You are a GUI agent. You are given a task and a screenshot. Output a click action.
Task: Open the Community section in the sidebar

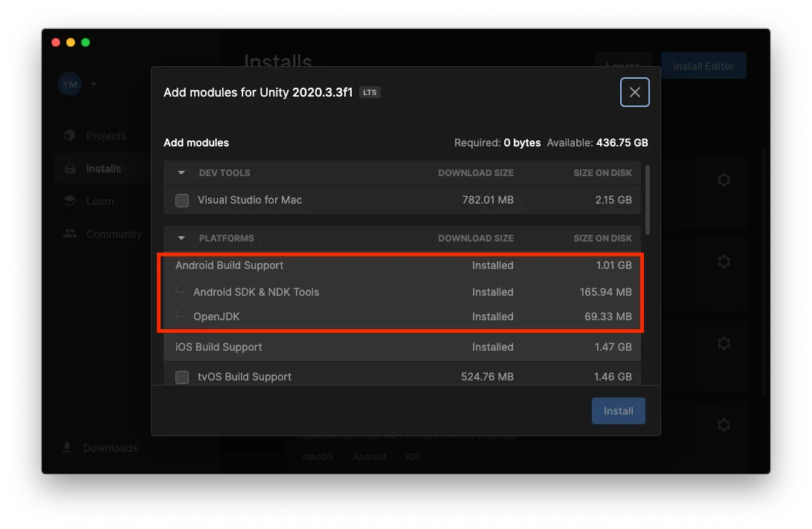(x=102, y=234)
